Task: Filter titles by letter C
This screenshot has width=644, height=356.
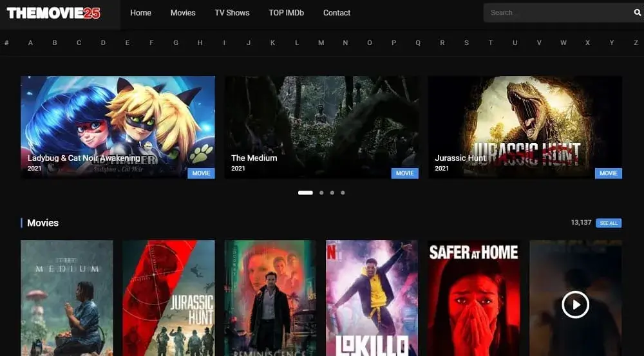Action: pos(79,42)
